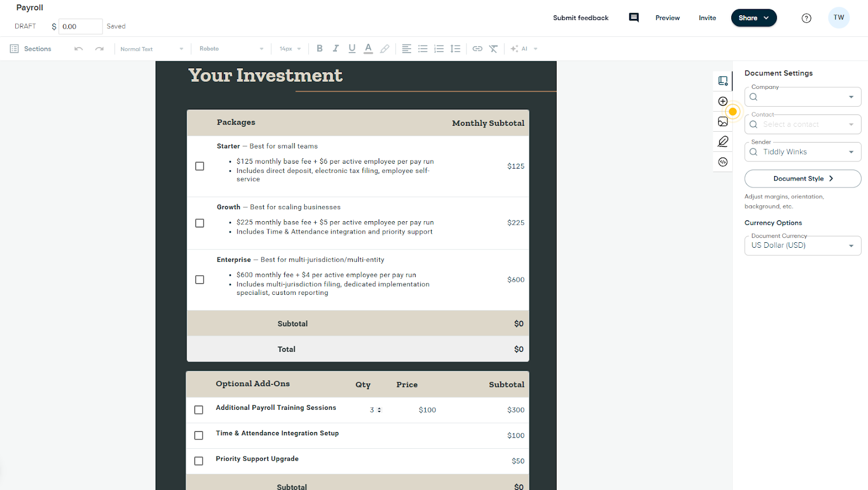868x490 pixels.
Task: Clear text formatting
Action: coord(493,49)
